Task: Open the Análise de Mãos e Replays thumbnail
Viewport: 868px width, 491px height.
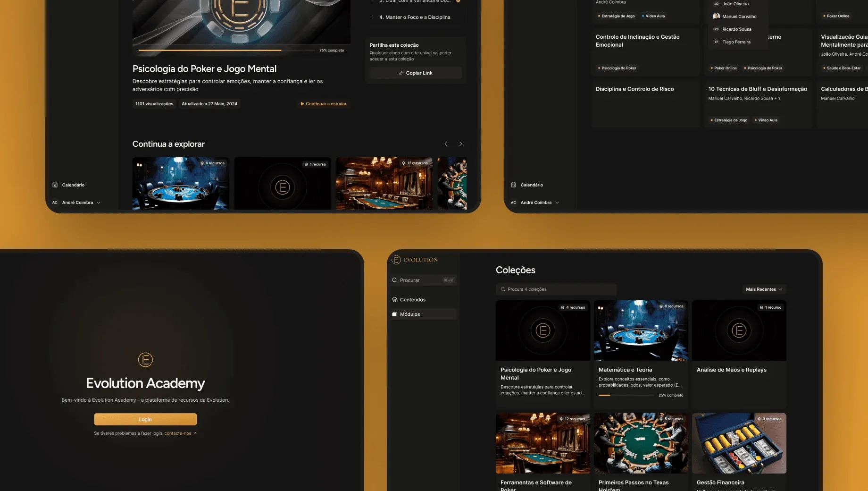Action: click(x=739, y=330)
